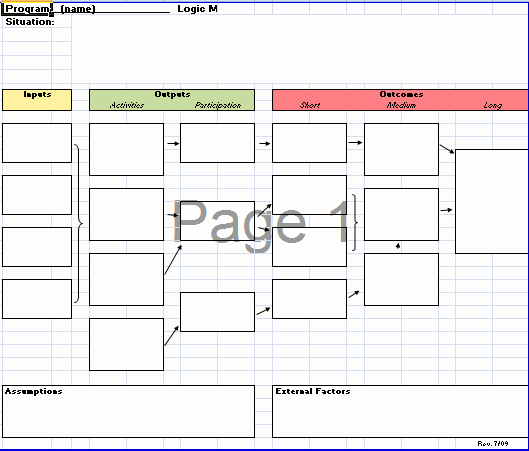The width and height of the screenshot is (529, 451).
Task: Select the yellow Inputs header box
Action: click(37, 100)
